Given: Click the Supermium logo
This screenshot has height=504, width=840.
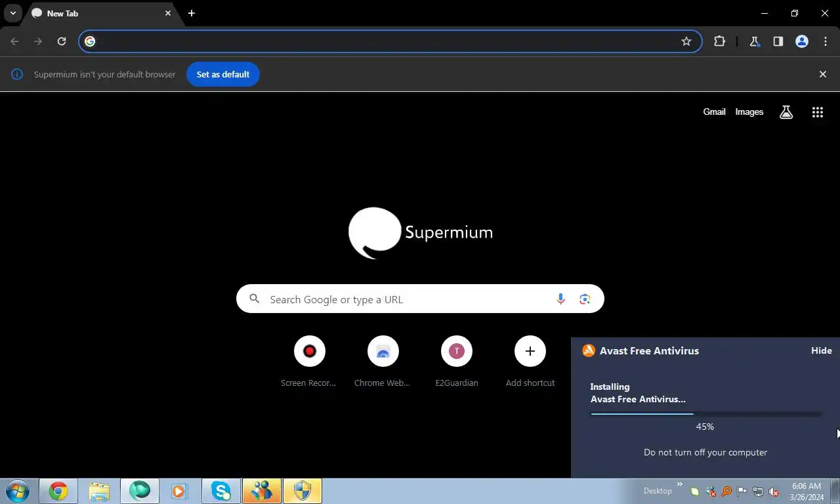Looking at the screenshot, I should tap(420, 233).
